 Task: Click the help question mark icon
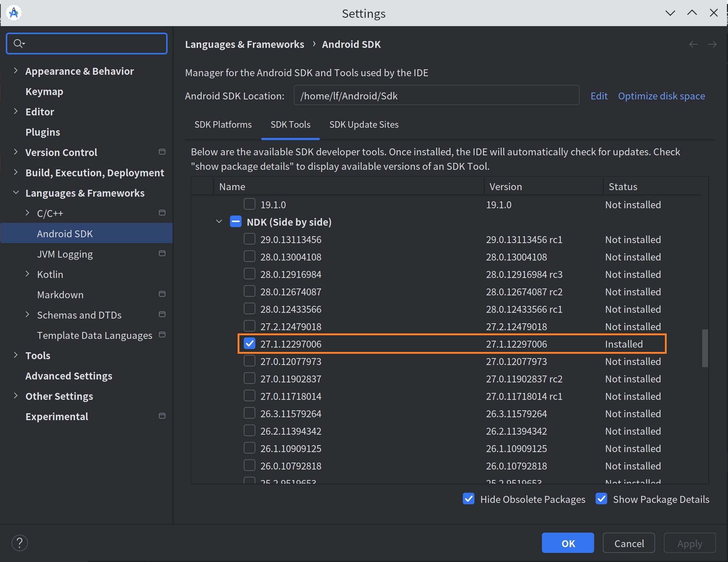point(20,543)
